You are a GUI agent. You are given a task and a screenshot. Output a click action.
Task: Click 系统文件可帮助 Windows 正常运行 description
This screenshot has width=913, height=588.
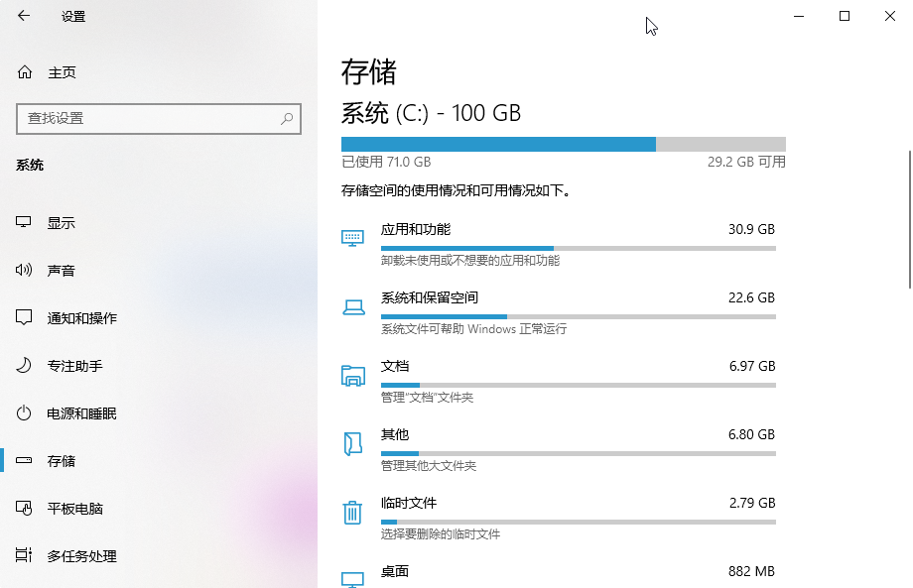[x=474, y=329]
